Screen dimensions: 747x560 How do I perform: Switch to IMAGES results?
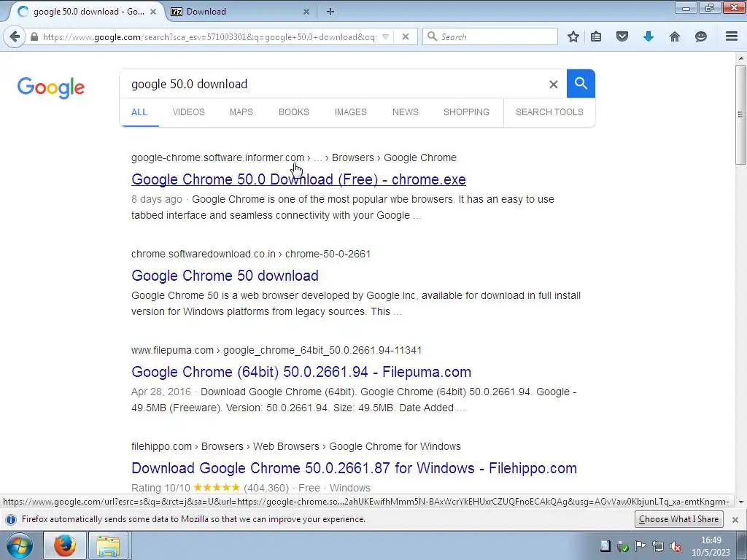(x=351, y=112)
